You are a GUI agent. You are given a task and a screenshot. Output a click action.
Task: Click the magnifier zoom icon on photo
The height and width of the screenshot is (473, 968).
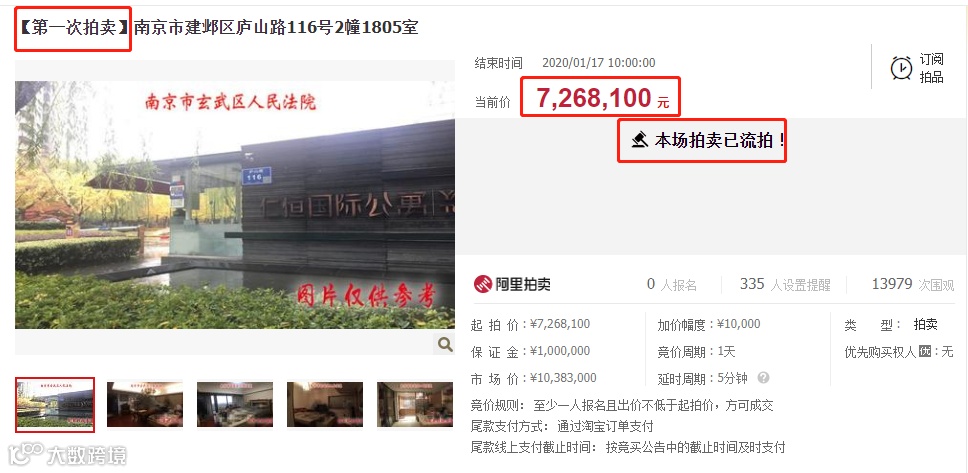[x=444, y=344]
